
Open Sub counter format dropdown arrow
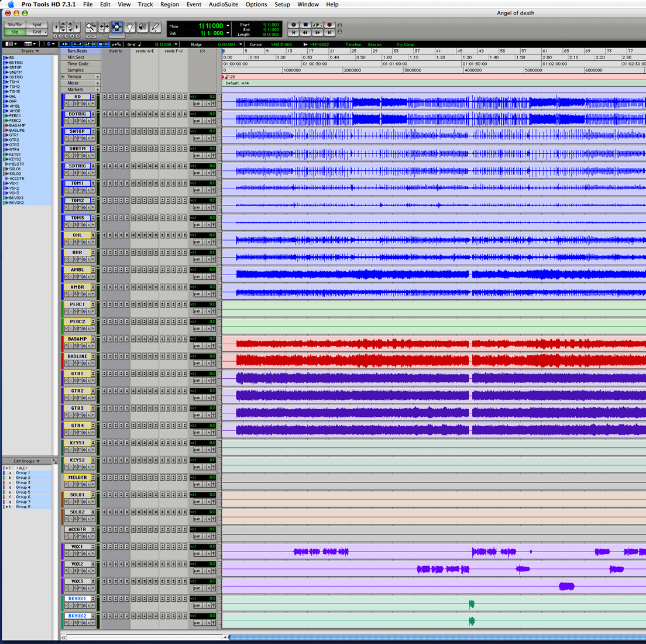228,33
